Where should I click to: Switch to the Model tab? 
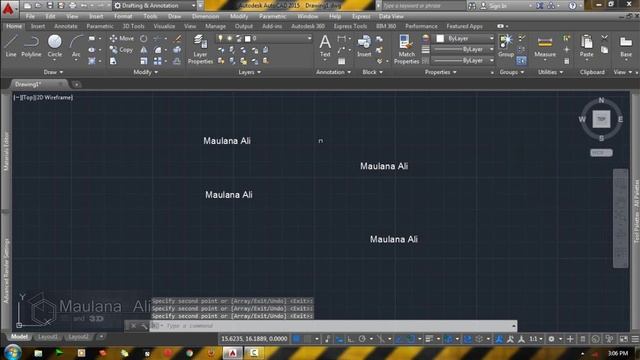pos(19,337)
